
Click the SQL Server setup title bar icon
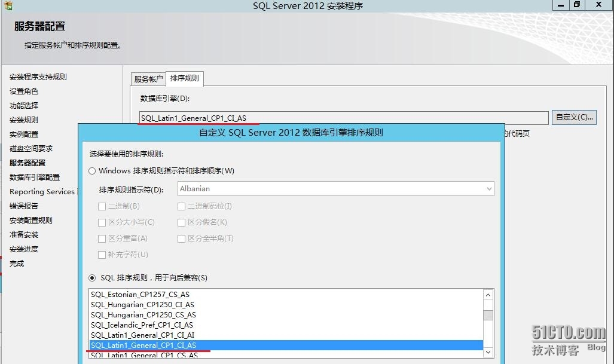8,5
